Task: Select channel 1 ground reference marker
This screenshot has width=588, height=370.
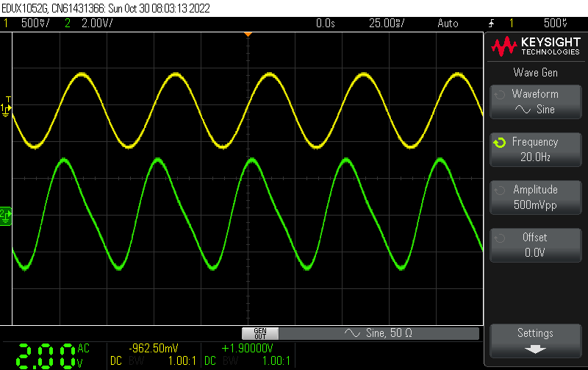Action: (x=7, y=109)
